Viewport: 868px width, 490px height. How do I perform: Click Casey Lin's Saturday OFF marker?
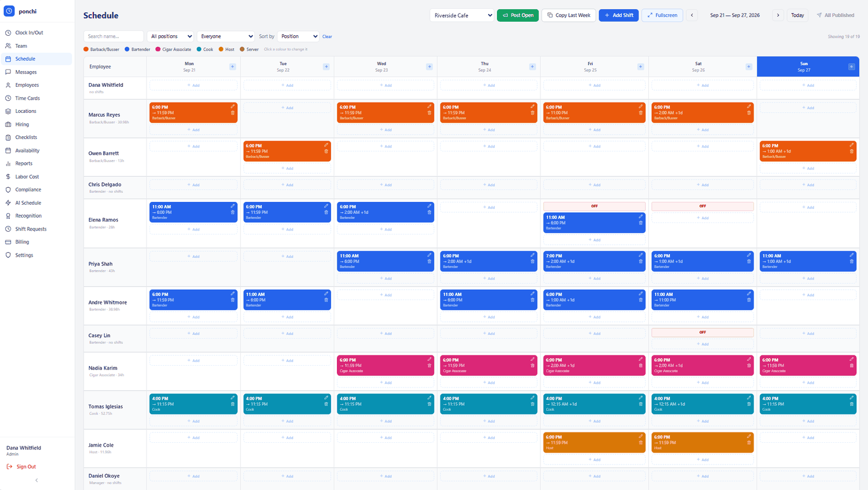(x=703, y=332)
